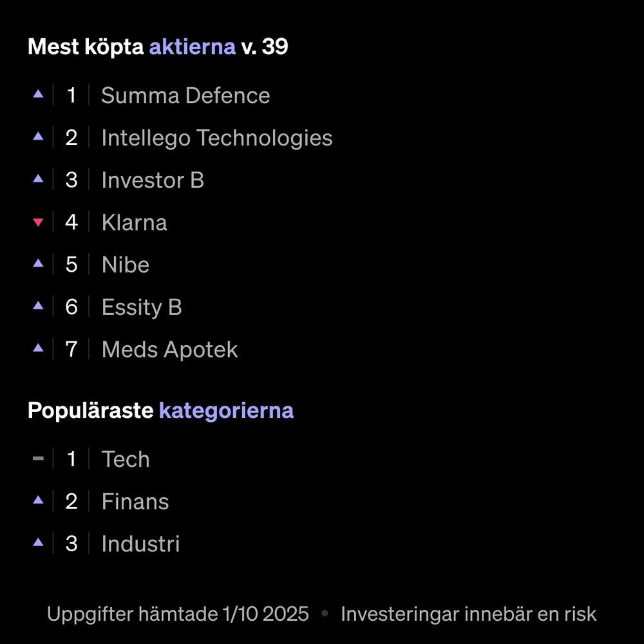Click the red down arrow beside Klarna
This screenshot has height=644, width=644.
coord(38,222)
